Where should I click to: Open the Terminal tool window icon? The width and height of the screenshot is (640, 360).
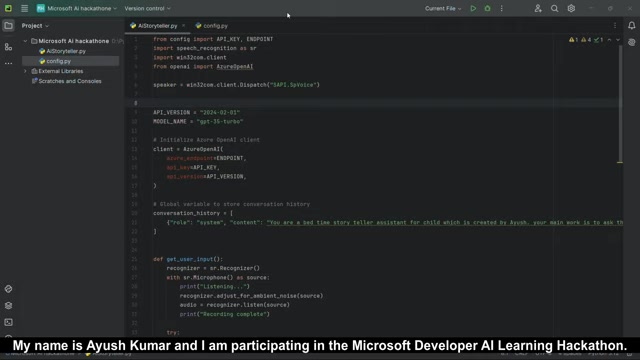pyautogui.click(x=8, y=322)
